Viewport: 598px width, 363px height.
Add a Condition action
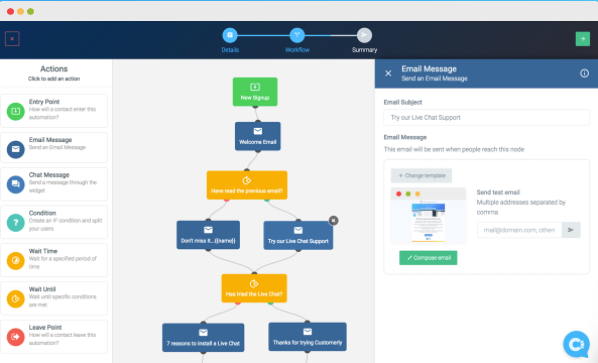point(54,222)
